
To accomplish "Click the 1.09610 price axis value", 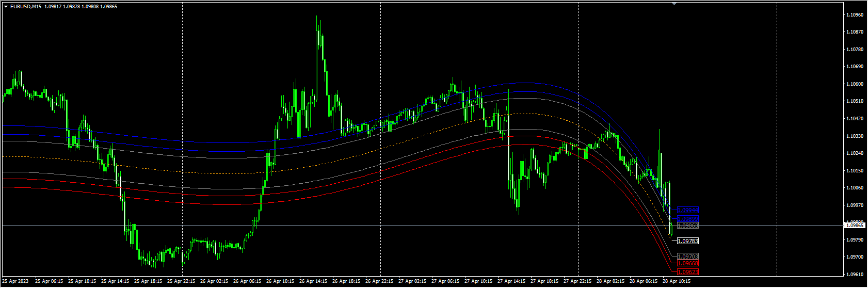I will 855,275.
